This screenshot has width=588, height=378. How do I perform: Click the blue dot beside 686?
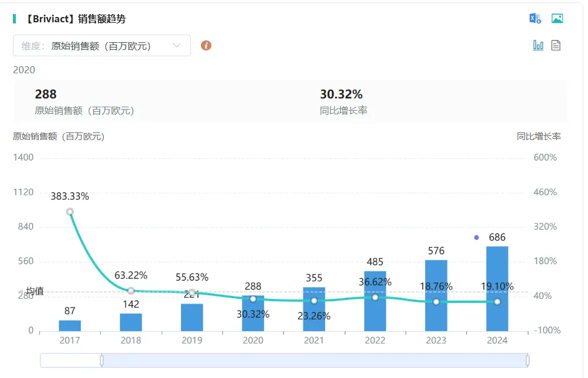(x=477, y=237)
